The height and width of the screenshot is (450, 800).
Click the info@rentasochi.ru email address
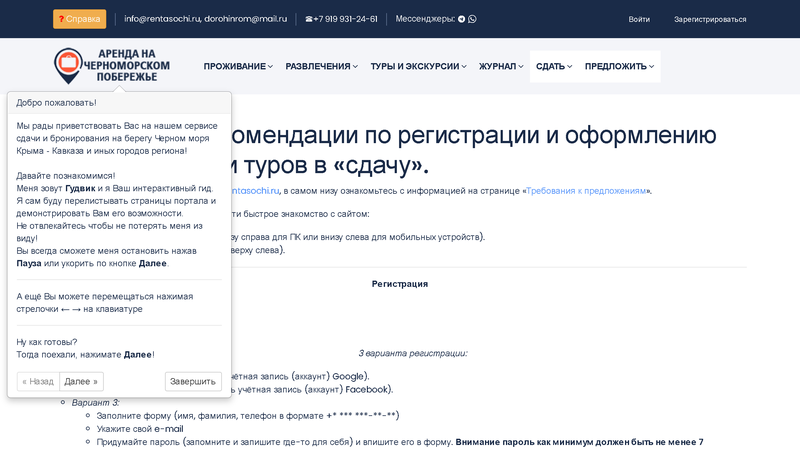pyautogui.click(x=162, y=19)
